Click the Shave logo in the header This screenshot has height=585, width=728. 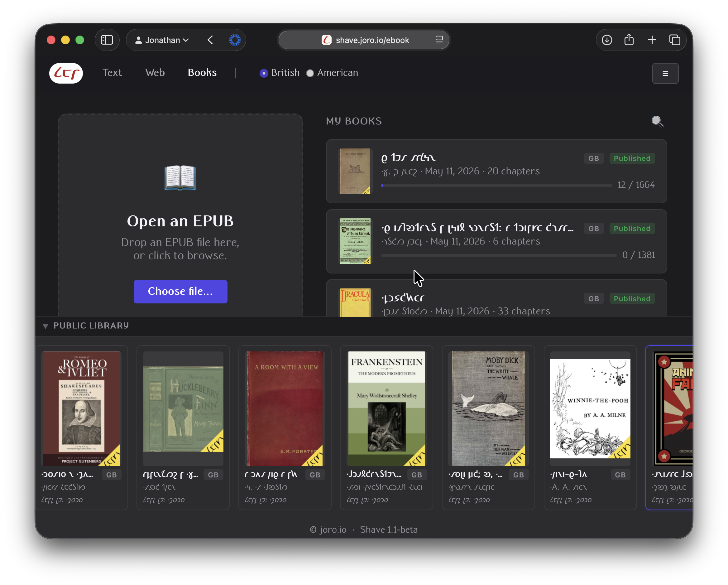point(66,73)
